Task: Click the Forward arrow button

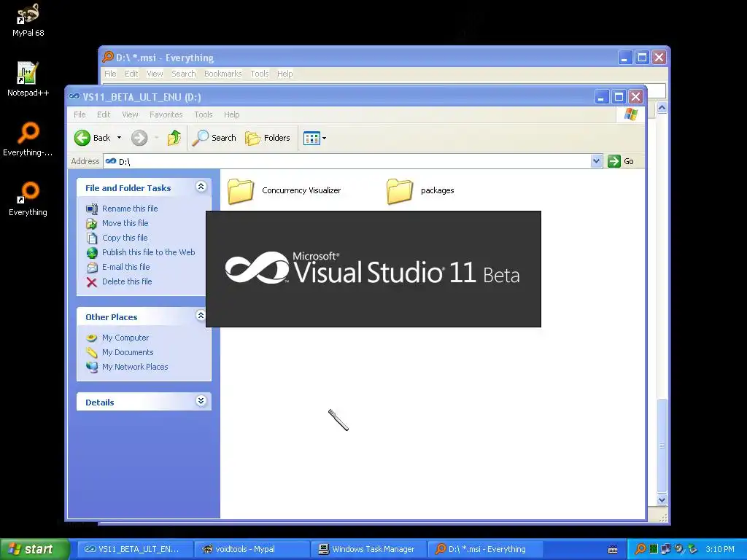Action: [x=139, y=138]
